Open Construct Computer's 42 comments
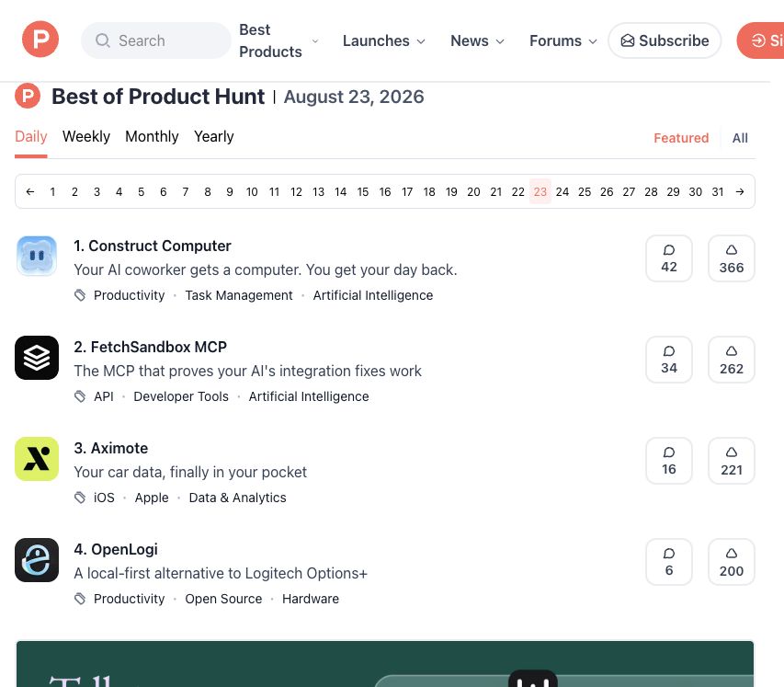The width and height of the screenshot is (784, 687). tap(669, 258)
